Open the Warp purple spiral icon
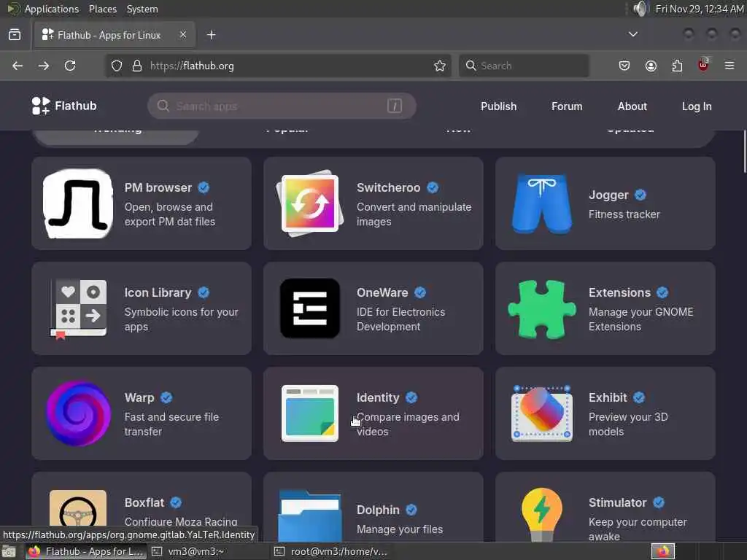Viewport: 747px width, 560px height. coord(78,413)
